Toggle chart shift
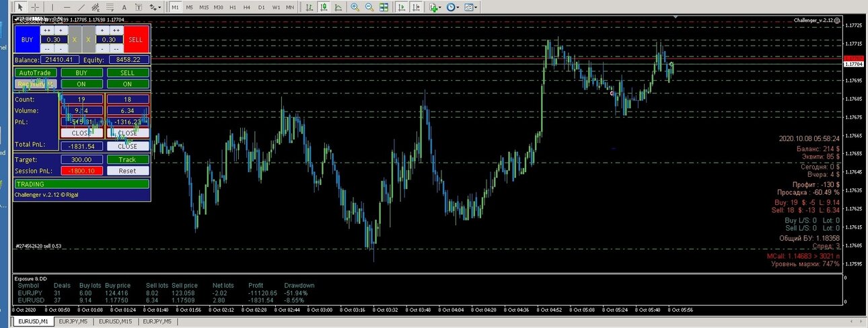This screenshot has height=328, width=868. coord(417,7)
